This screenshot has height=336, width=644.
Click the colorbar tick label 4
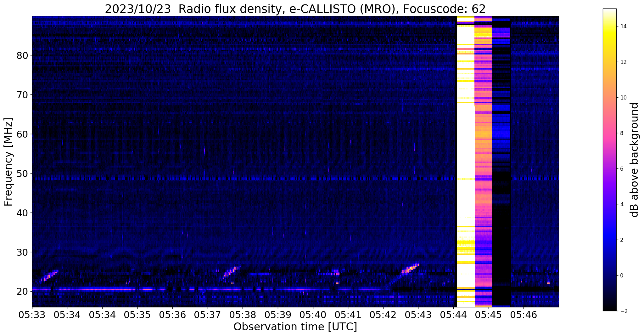point(621,204)
